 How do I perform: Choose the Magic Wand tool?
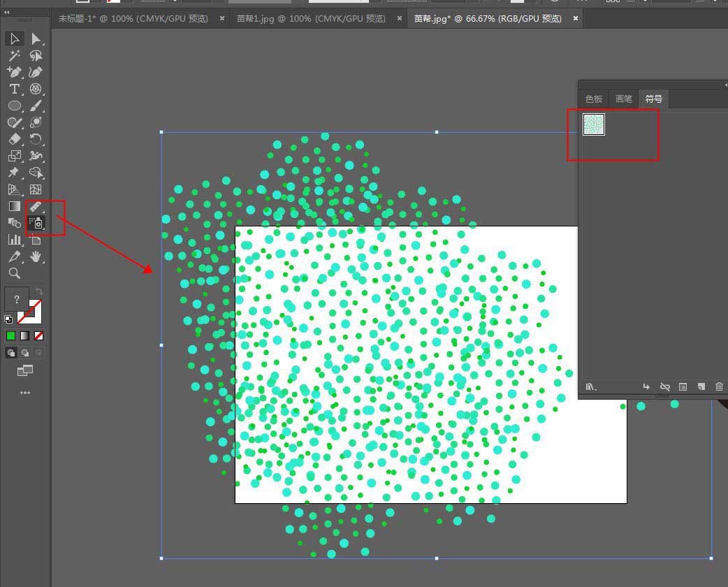[x=15, y=56]
